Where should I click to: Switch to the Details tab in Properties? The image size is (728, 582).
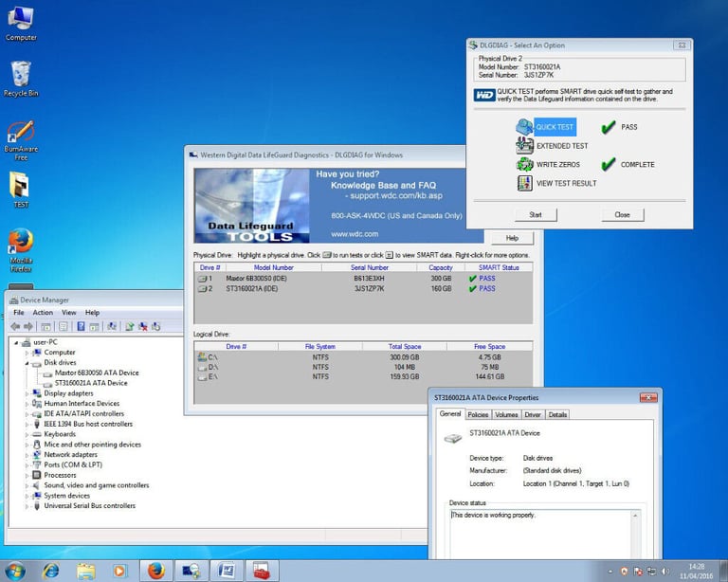click(557, 414)
